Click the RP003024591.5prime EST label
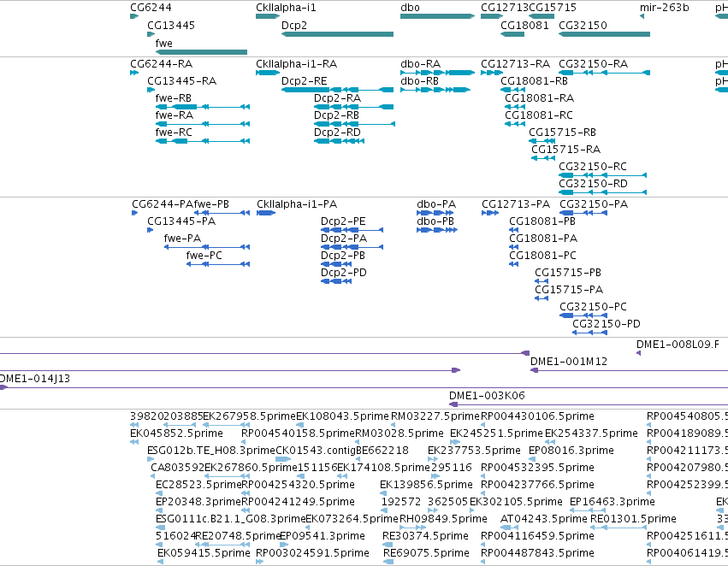Screen dimensions: 728x566 (312, 553)
